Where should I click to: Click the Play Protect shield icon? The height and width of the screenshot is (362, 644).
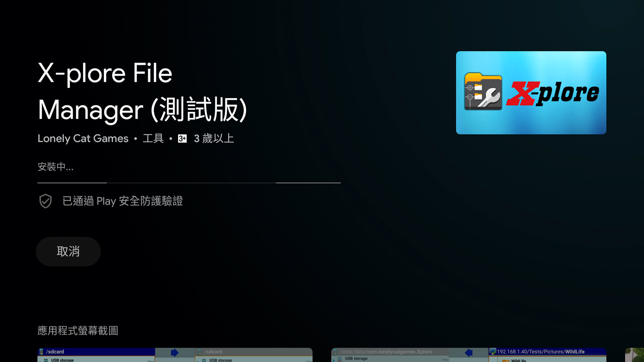[45, 201]
